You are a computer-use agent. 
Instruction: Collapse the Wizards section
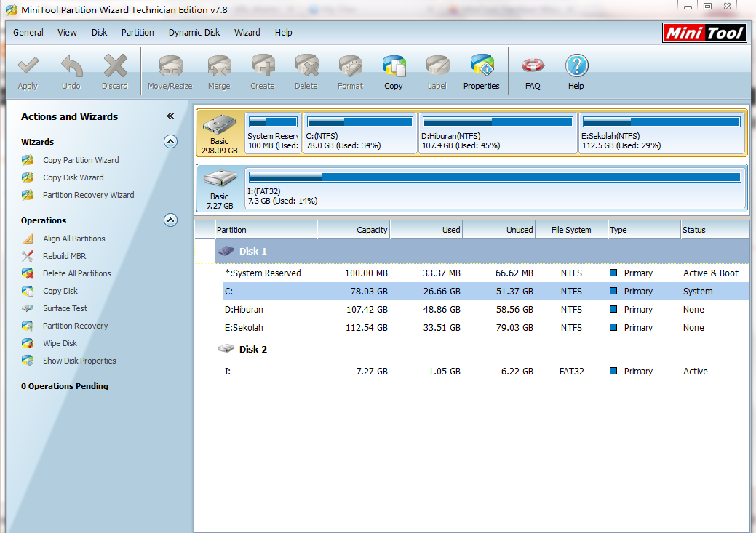pyautogui.click(x=171, y=142)
